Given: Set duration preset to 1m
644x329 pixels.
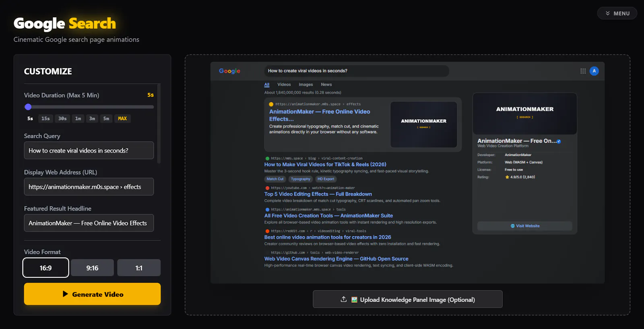Looking at the screenshot, I should (78, 118).
